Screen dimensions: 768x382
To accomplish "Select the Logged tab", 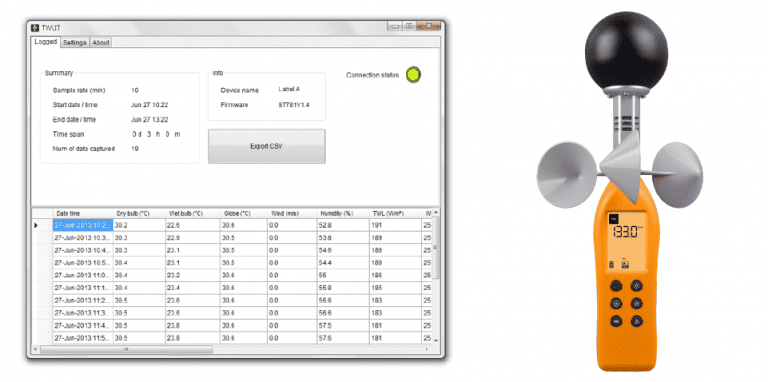I will [x=46, y=42].
